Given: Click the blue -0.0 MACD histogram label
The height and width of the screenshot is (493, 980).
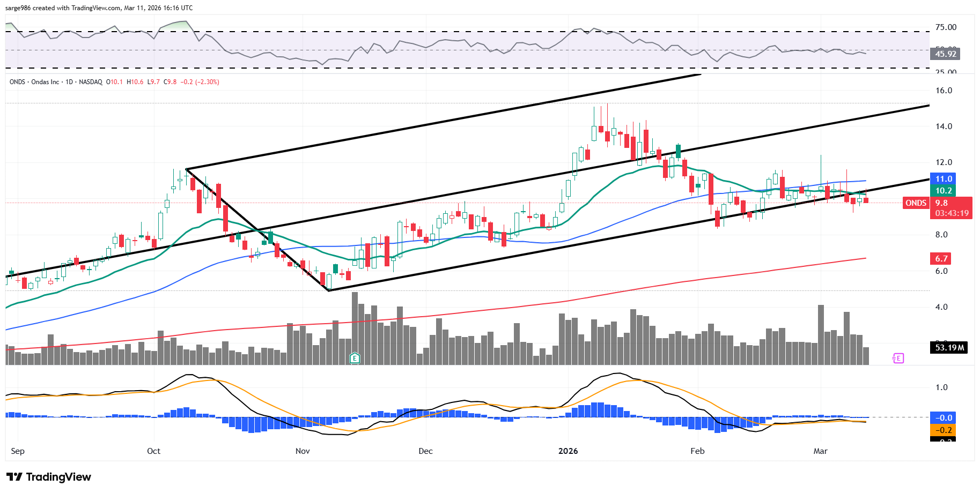Looking at the screenshot, I should [x=944, y=418].
